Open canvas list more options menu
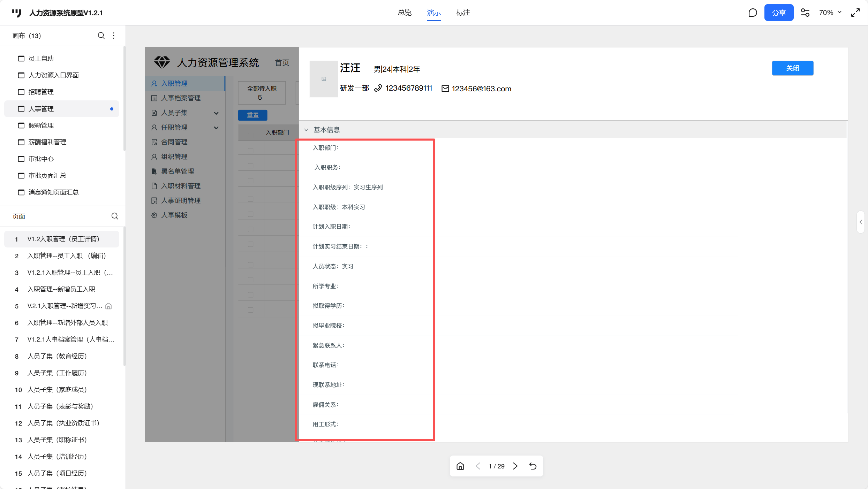 [x=114, y=36]
